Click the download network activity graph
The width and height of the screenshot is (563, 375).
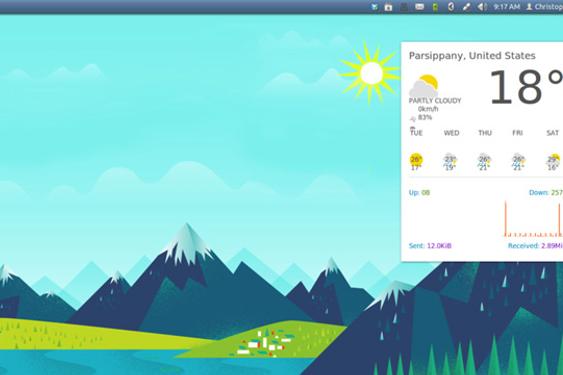534,218
